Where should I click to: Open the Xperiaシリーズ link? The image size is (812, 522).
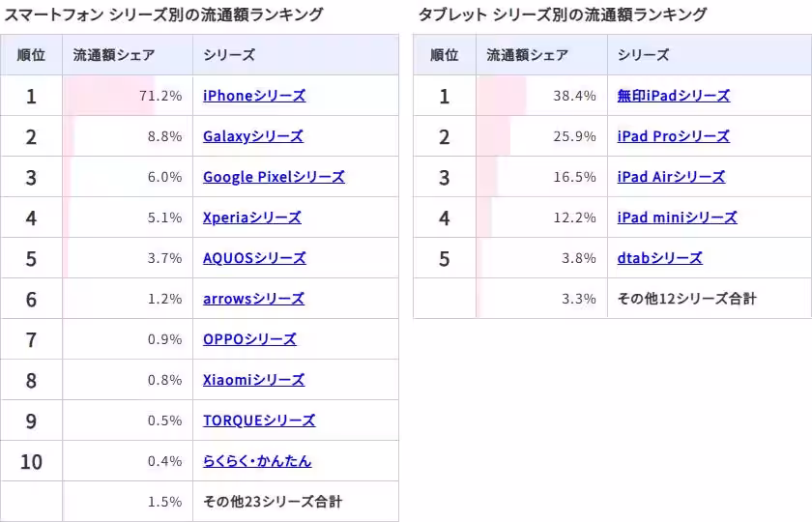pyautogui.click(x=251, y=217)
